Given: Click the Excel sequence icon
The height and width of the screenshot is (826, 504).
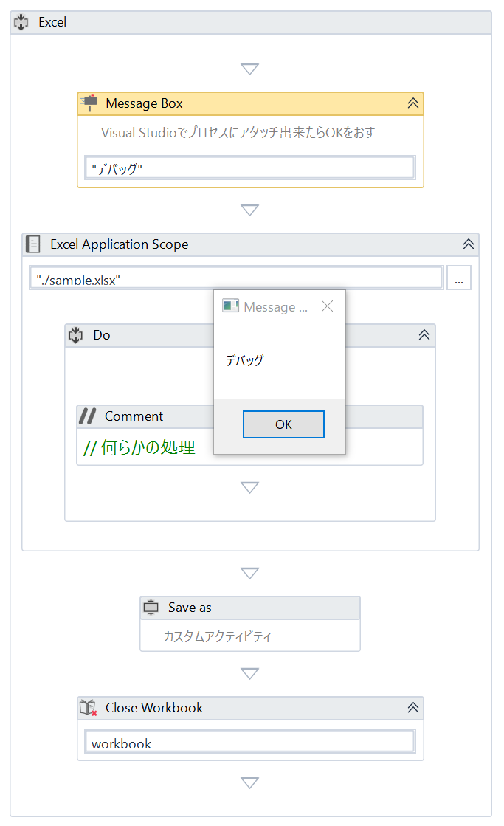Looking at the screenshot, I should (x=21, y=22).
